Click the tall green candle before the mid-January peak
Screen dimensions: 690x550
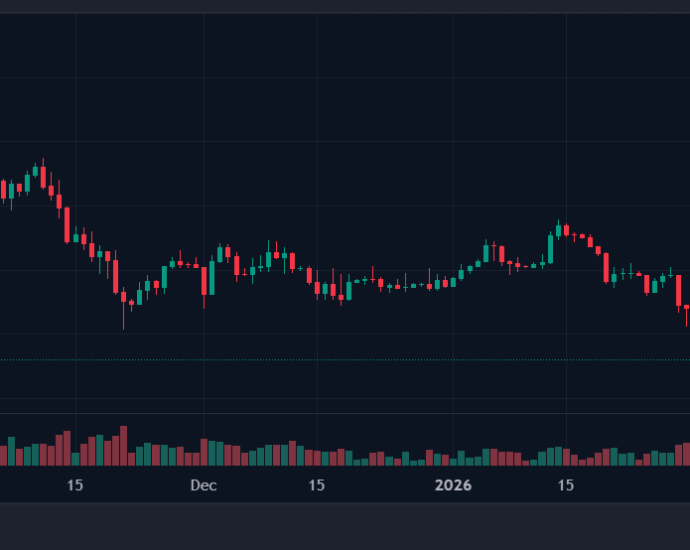[x=550, y=249]
